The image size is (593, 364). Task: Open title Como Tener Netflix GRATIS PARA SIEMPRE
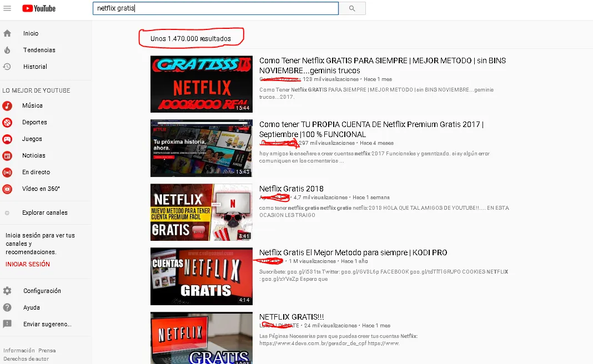click(383, 65)
